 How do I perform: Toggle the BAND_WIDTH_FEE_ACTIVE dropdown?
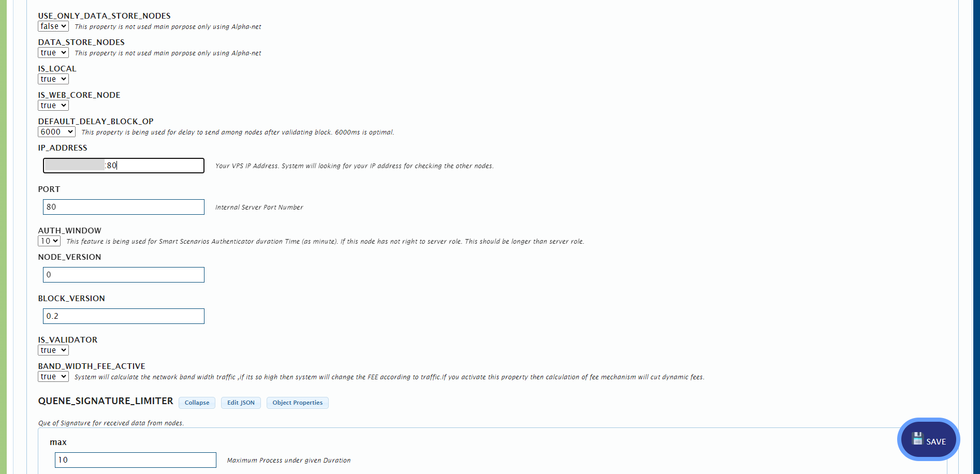[x=53, y=377]
